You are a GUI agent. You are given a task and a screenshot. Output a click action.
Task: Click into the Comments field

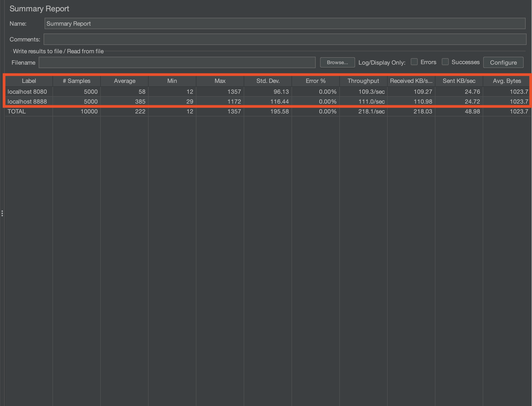[285, 39]
